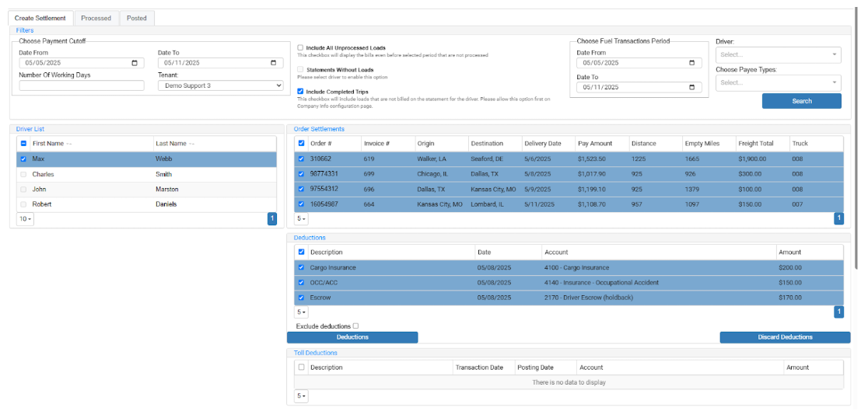868x418 pixels.
Task: Check driver John Marston checkbox
Action: 23,189
